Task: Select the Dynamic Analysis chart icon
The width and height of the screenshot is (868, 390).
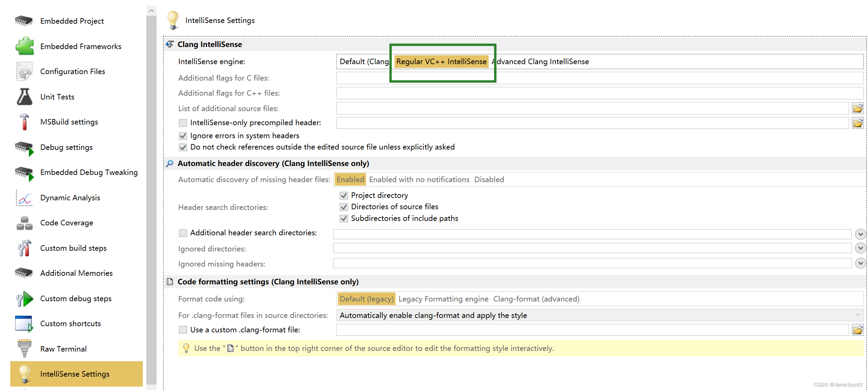Action: tap(24, 198)
